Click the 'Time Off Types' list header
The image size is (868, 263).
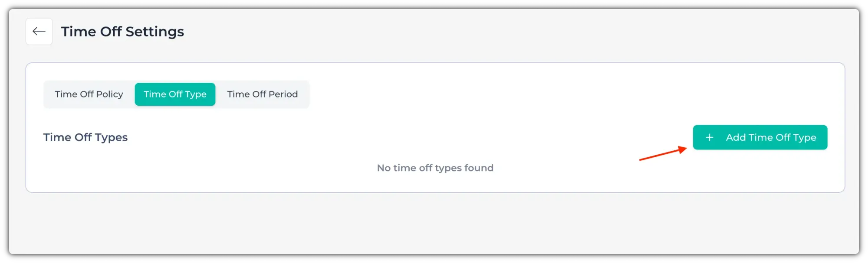coord(85,137)
